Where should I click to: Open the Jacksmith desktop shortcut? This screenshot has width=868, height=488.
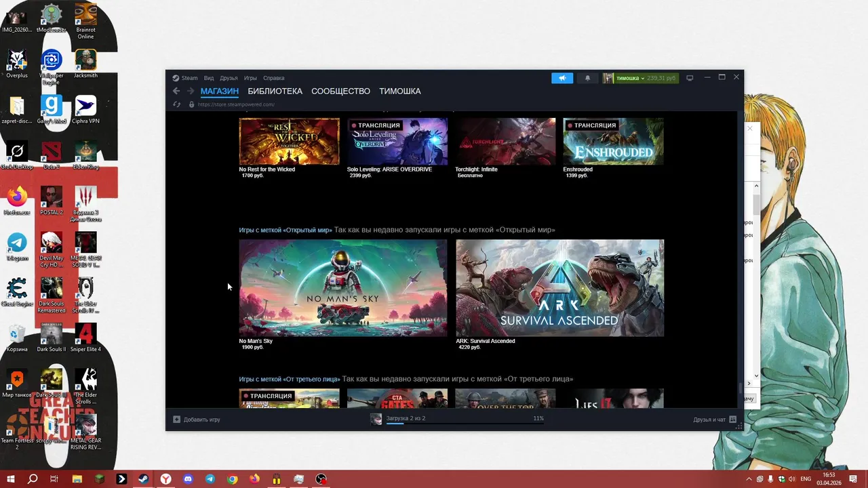point(85,64)
